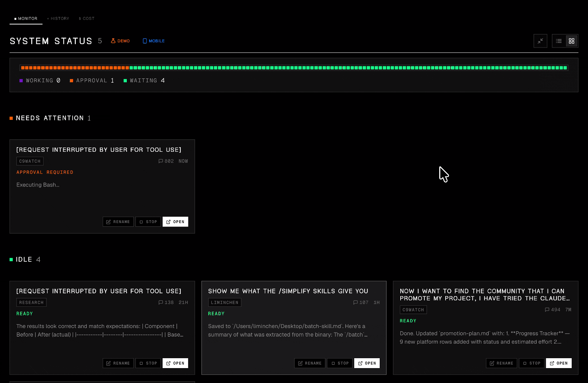Switch to list view

pyautogui.click(x=559, y=41)
